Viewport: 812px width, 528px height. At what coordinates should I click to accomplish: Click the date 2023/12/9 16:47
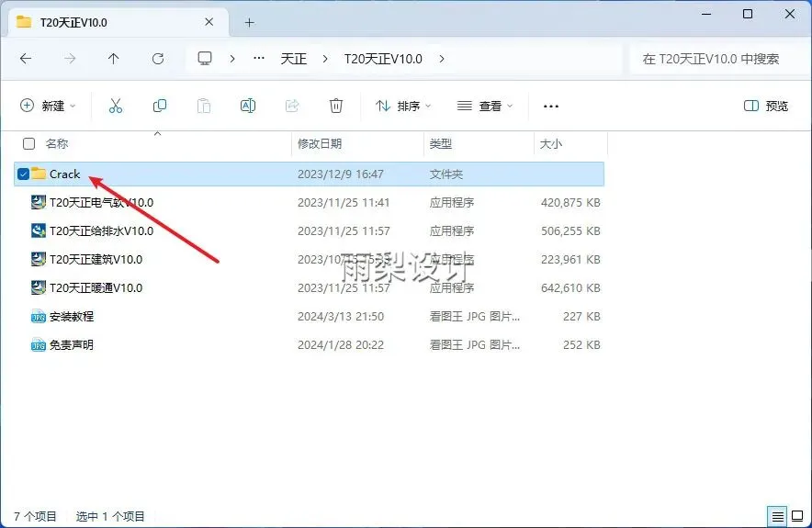pyautogui.click(x=340, y=174)
